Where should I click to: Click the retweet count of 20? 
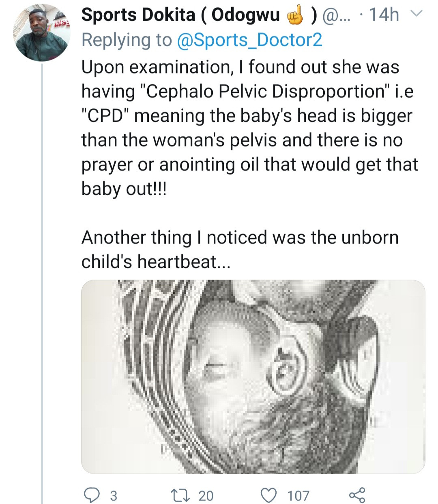tap(206, 495)
